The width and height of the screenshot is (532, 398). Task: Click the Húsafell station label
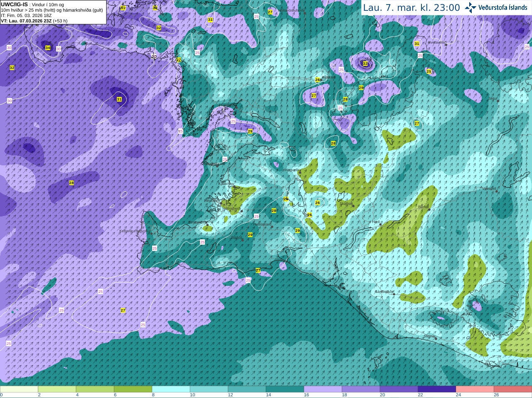tap(328, 77)
